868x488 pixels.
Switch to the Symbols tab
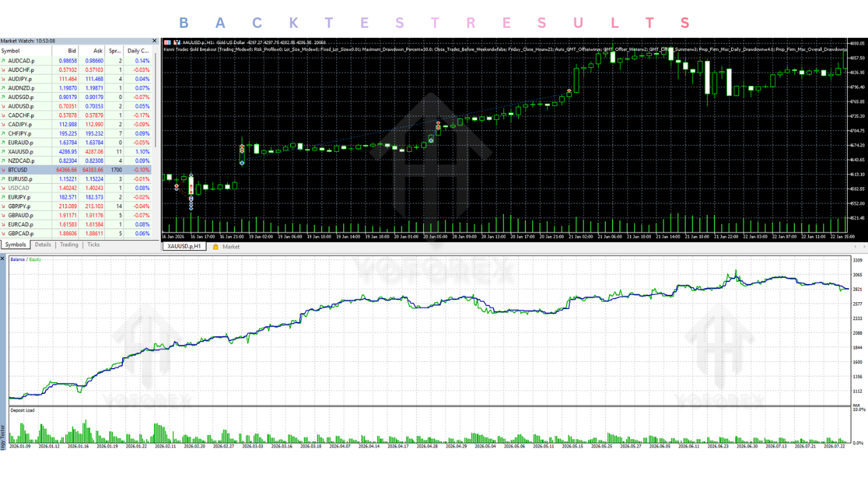pyautogui.click(x=16, y=245)
